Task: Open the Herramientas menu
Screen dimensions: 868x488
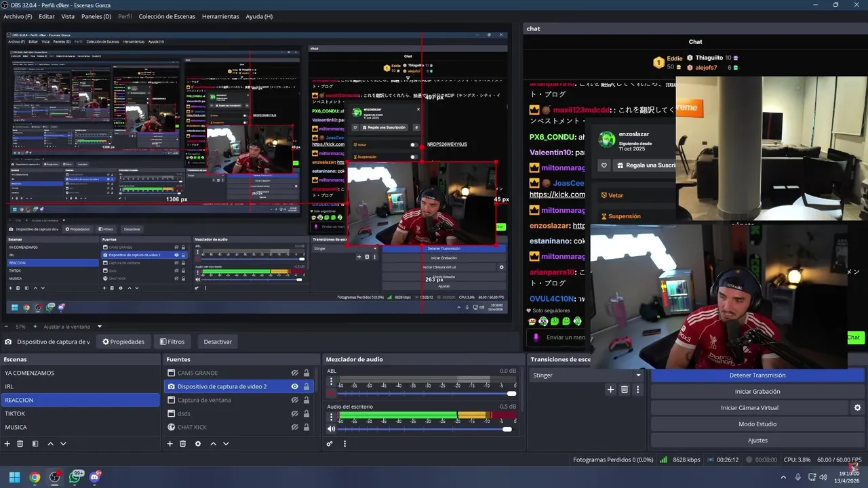Action: click(x=220, y=16)
